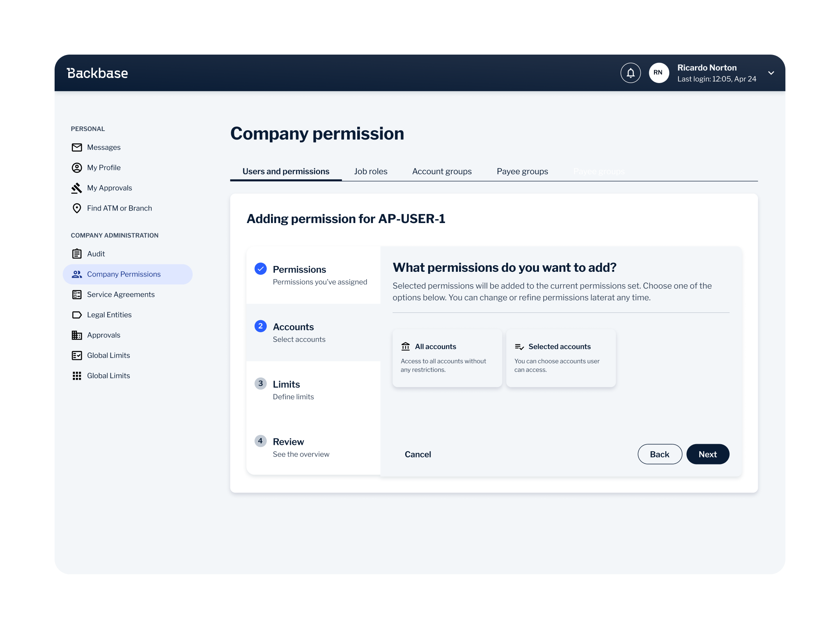Click the Cancel link to abort
This screenshot has width=840, height=629.
click(x=418, y=454)
